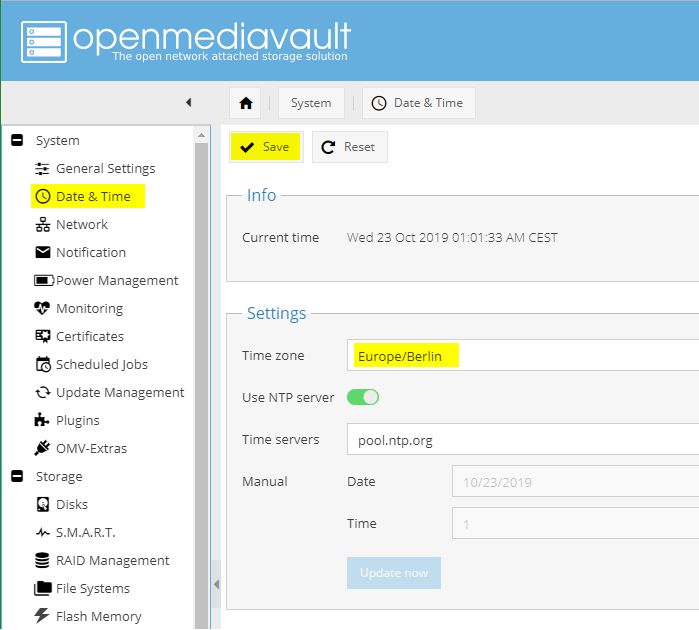This screenshot has height=630, width=699.
Task: Open OMV-Extras page
Action: (x=91, y=448)
